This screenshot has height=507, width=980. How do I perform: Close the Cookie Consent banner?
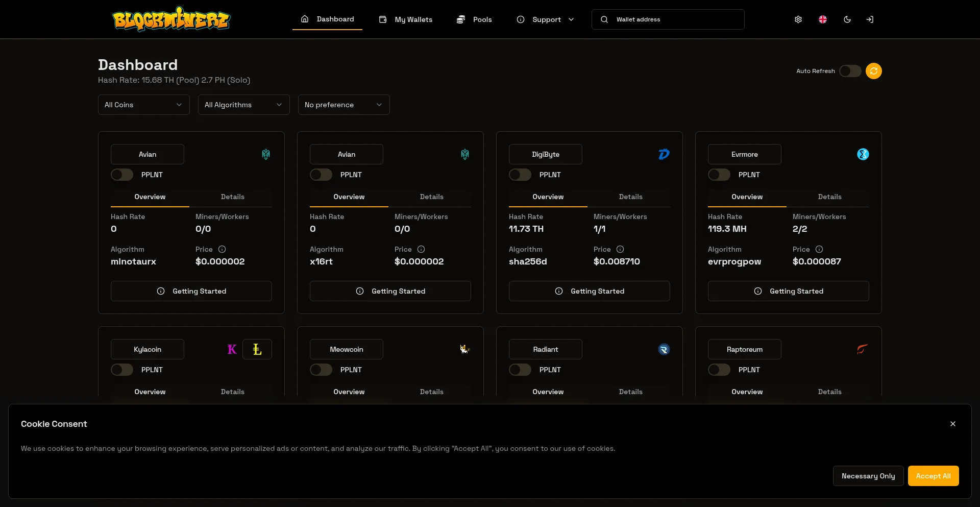point(953,424)
